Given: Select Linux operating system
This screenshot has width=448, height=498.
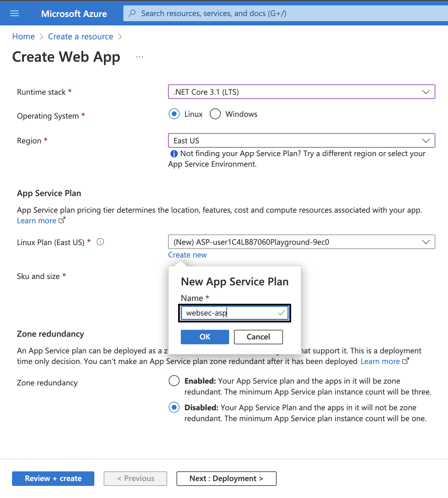Looking at the screenshot, I should pos(174,114).
